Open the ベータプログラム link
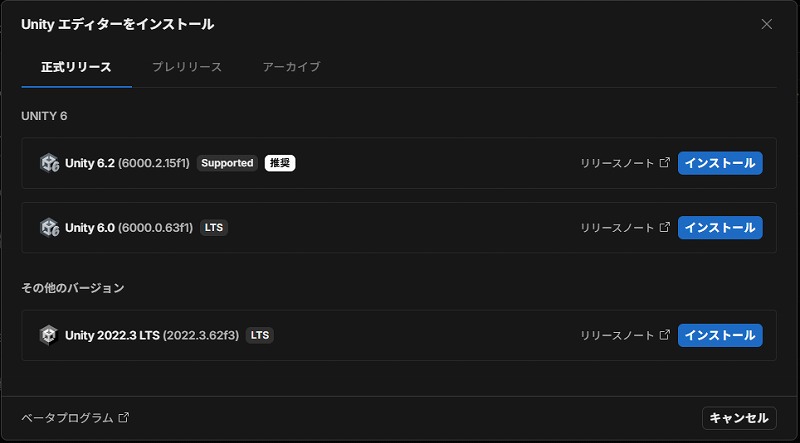The image size is (800, 443). [x=67, y=418]
